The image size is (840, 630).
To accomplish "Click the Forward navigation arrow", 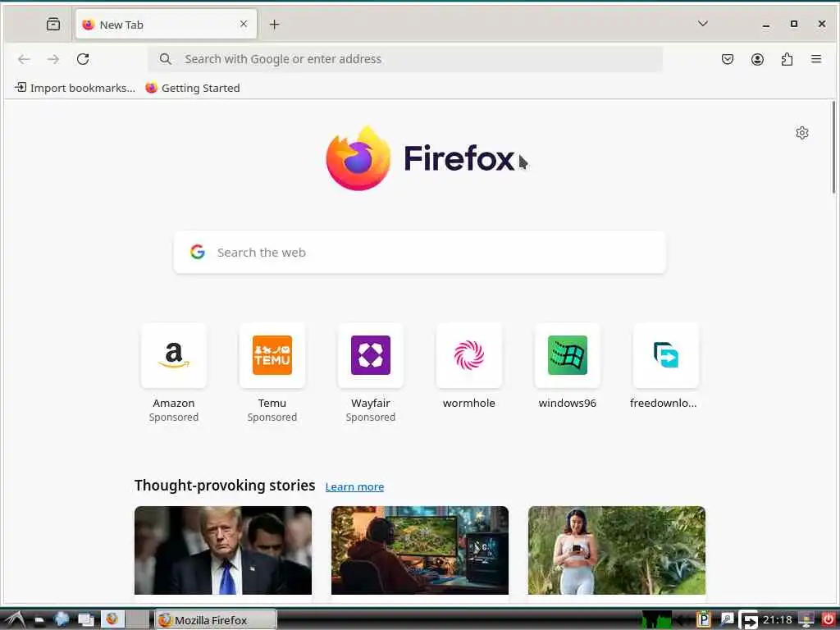I will click(53, 59).
